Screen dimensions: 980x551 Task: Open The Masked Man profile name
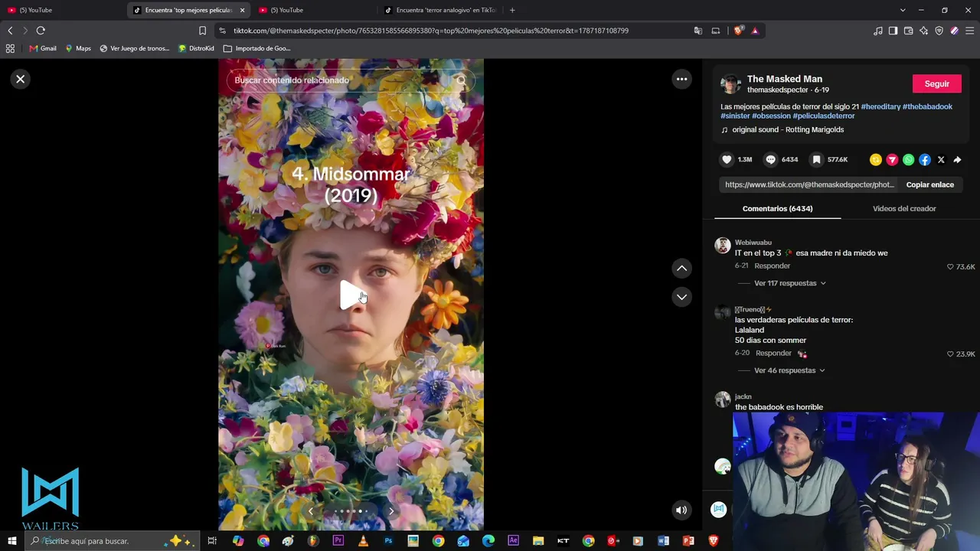(x=785, y=79)
